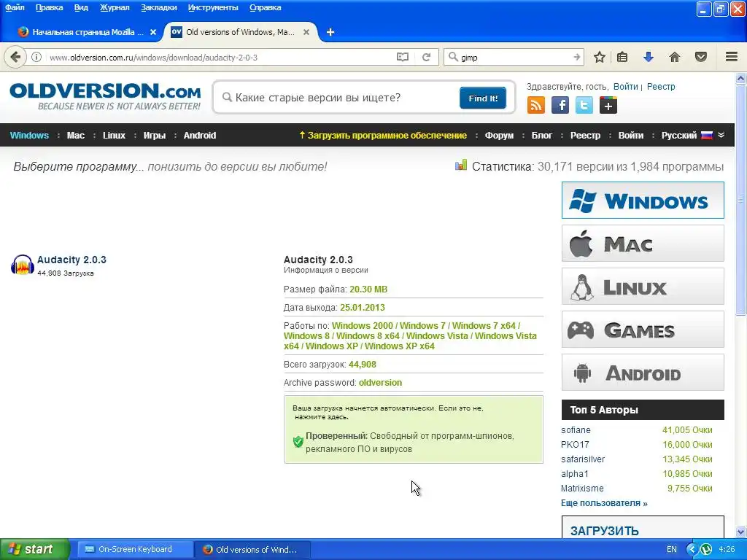Image resolution: width=747 pixels, height=560 pixels.
Task: Open the Журнал menu
Action: (x=115, y=7)
